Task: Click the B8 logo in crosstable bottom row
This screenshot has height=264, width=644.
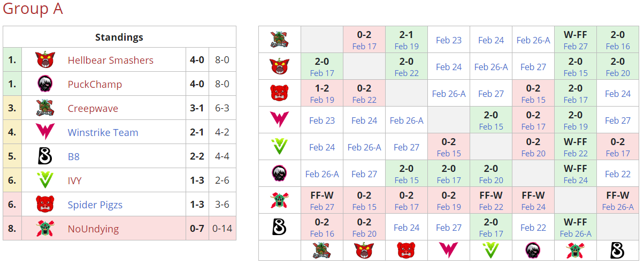Action: click(x=618, y=250)
